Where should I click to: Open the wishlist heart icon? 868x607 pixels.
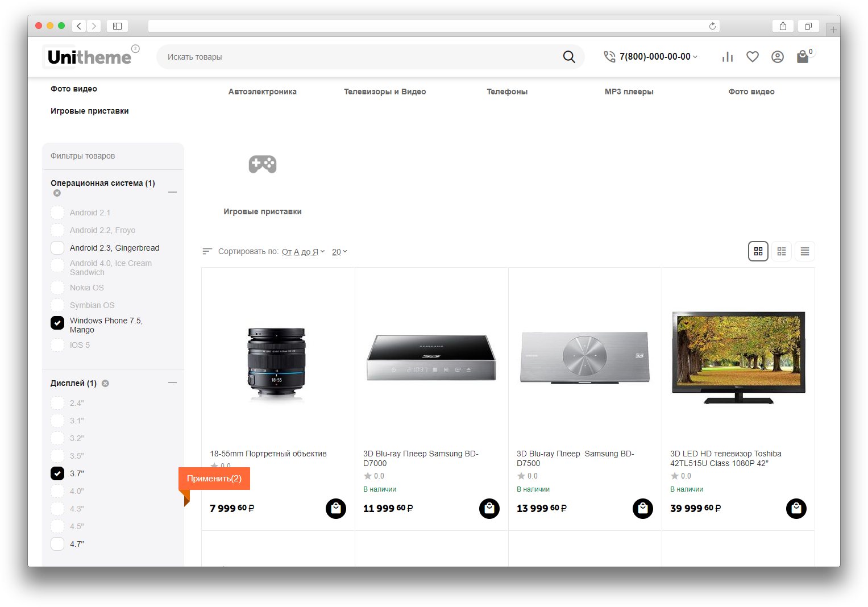point(753,57)
